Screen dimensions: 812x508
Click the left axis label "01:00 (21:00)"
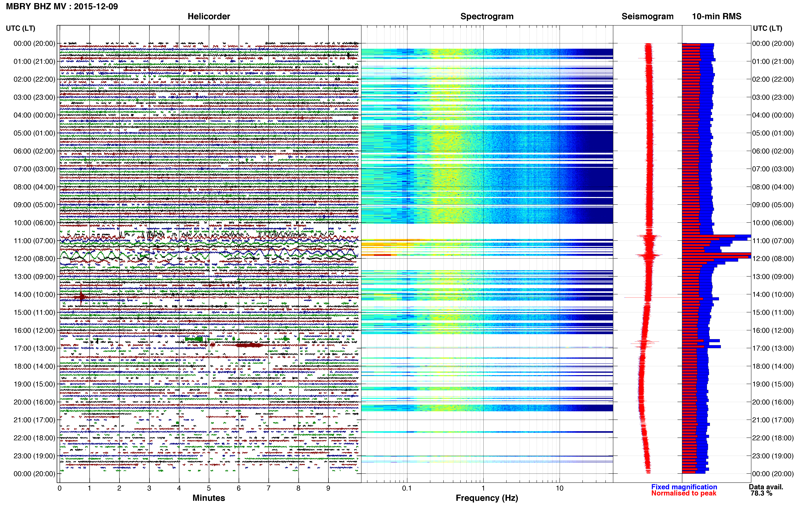(34, 62)
